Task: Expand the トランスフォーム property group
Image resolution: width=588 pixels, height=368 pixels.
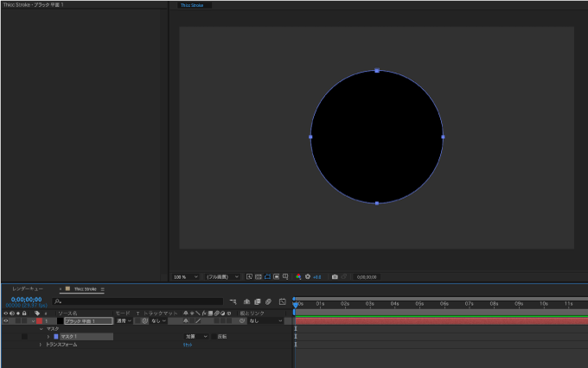Action: click(41, 345)
